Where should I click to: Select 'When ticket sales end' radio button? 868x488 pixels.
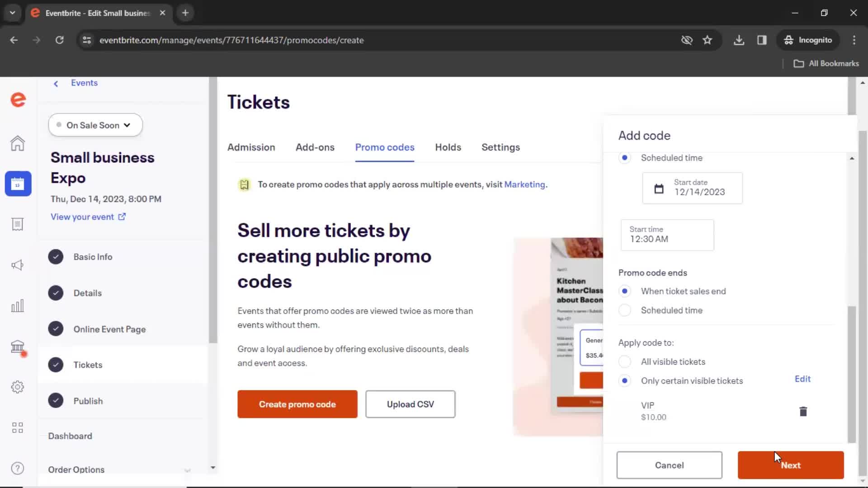(625, 291)
